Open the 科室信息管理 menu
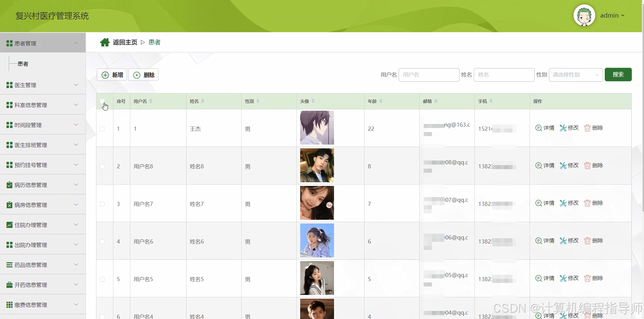 click(43, 105)
